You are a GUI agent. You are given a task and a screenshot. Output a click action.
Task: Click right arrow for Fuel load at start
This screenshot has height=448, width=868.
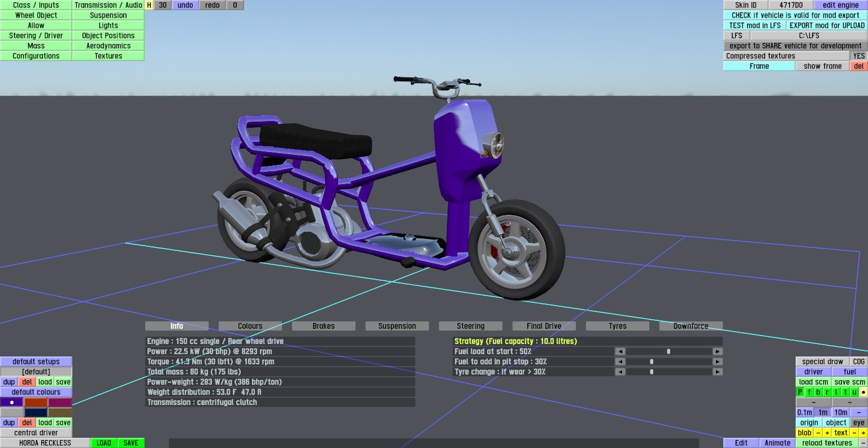coord(718,351)
